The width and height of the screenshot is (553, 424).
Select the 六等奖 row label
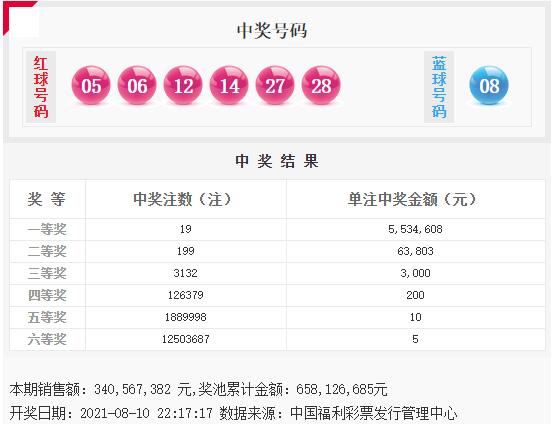click(x=47, y=339)
